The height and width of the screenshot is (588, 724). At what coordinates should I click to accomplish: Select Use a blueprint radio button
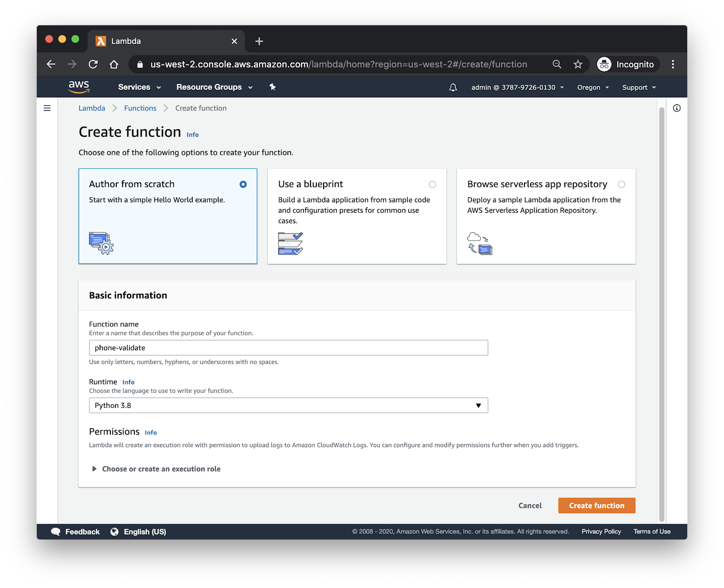pos(432,184)
